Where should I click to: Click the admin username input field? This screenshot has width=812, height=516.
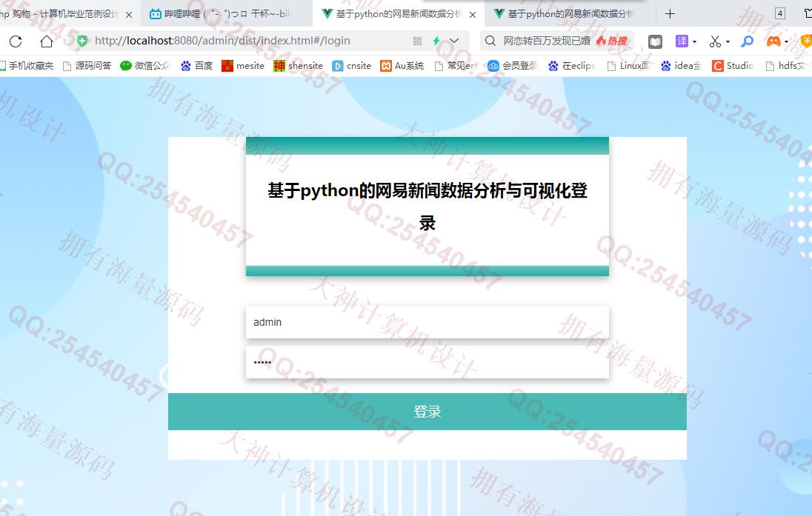click(427, 322)
